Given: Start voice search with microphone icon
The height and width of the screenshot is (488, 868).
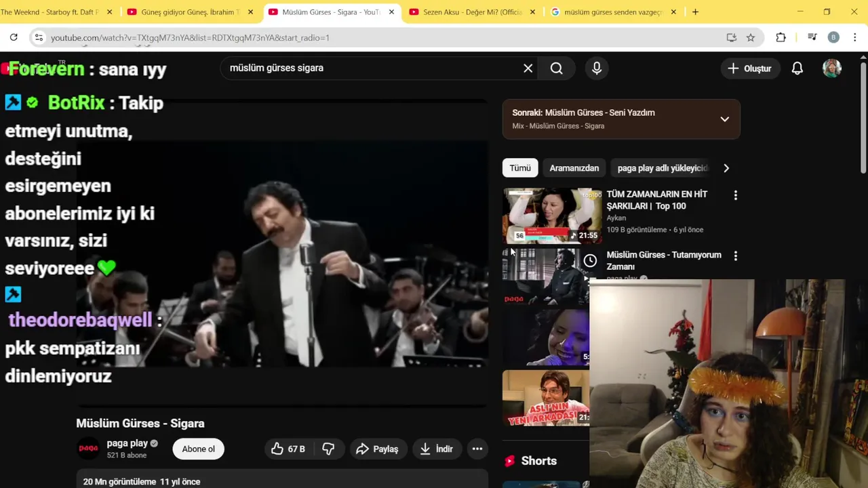Looking at the screenshot, I should [x=597, y=68].
